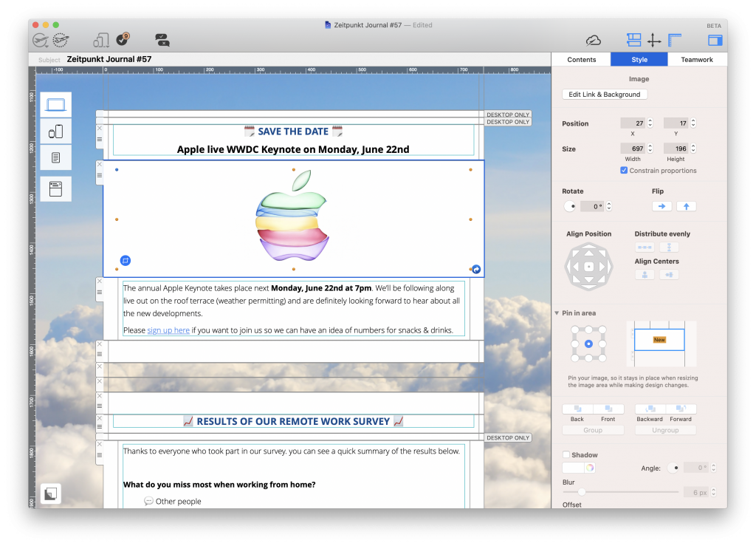
Task: Select the center pin point
Action: coord(588,344)
